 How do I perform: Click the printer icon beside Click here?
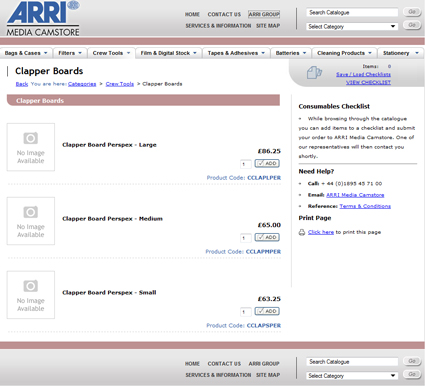[x=302, y=232]
